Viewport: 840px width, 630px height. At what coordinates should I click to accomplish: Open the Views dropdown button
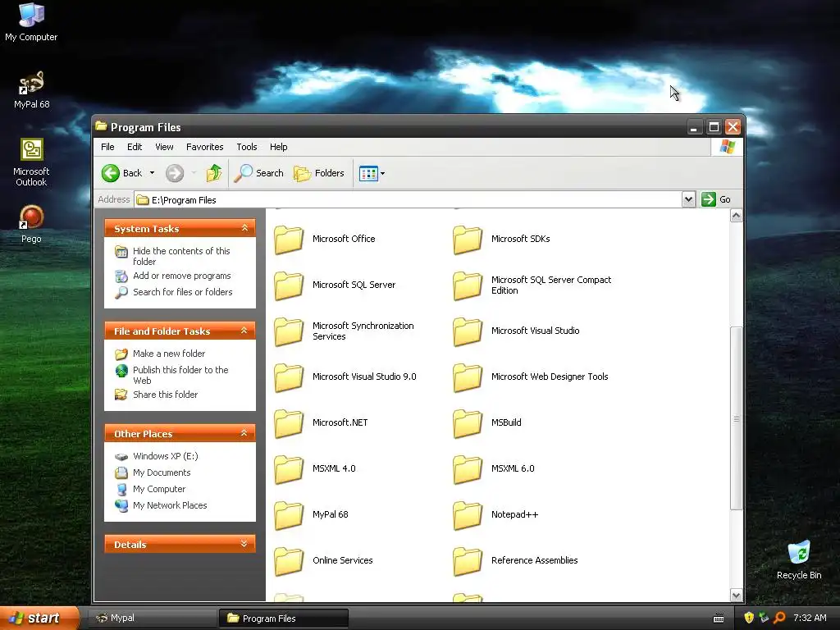[x=372, y=173]
